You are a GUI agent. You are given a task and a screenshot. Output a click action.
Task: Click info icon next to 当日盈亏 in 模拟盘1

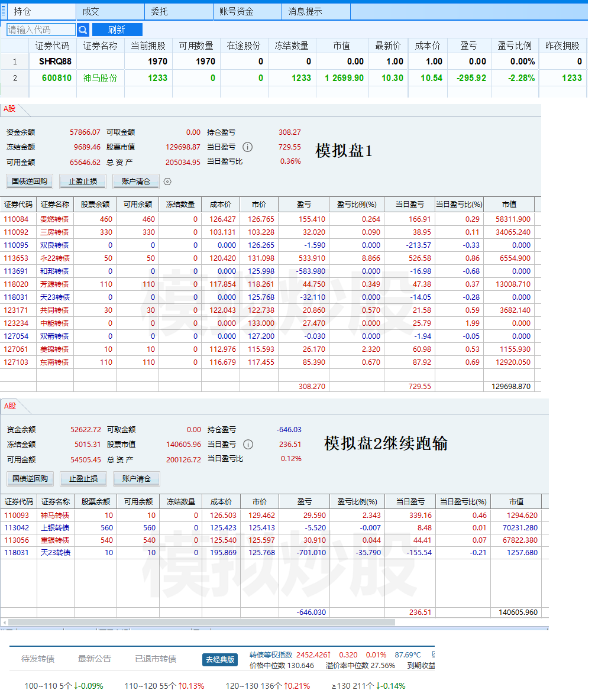[x=248, y=147]
